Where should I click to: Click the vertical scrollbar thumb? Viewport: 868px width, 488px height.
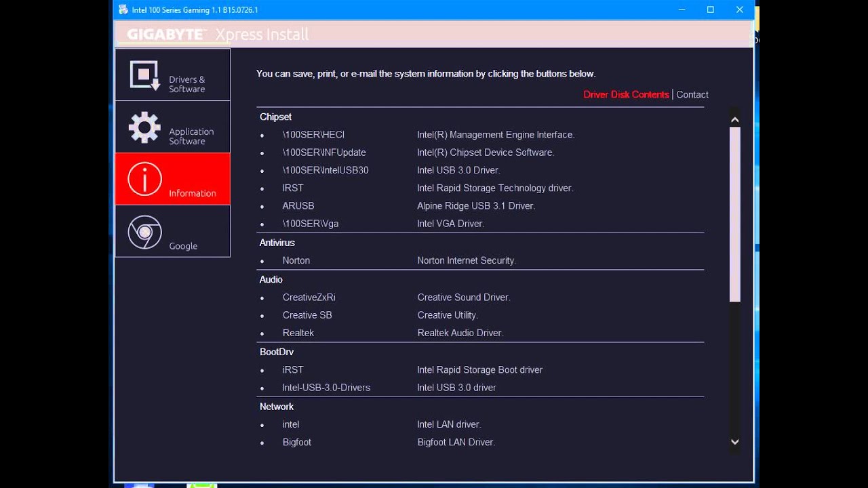point(734,214)
